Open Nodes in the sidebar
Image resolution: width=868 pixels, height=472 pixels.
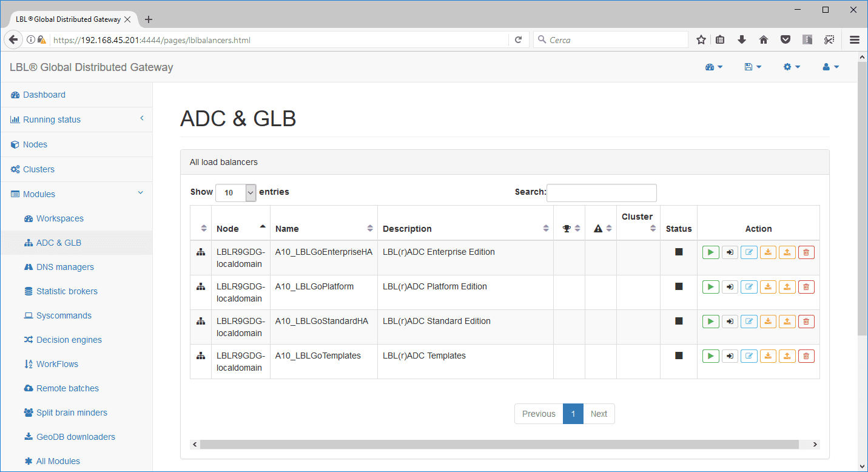tap(76, 144)
